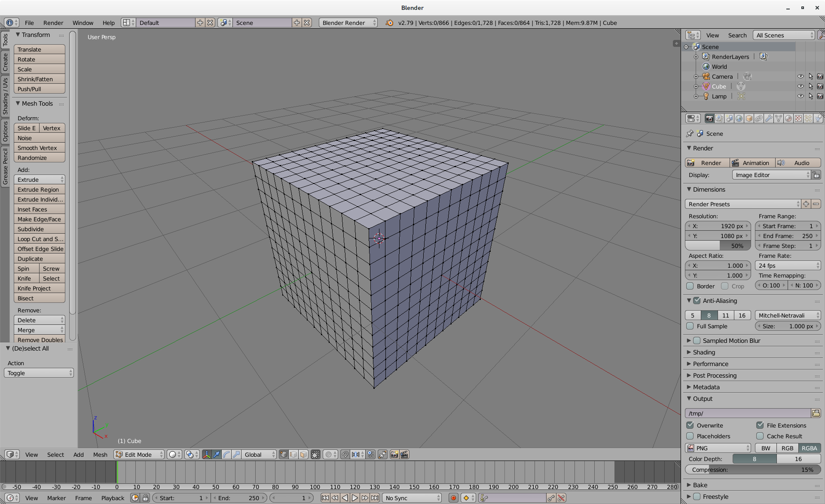
Task: Open the Object properties cube tab
Action: click(x=749, y=119)
